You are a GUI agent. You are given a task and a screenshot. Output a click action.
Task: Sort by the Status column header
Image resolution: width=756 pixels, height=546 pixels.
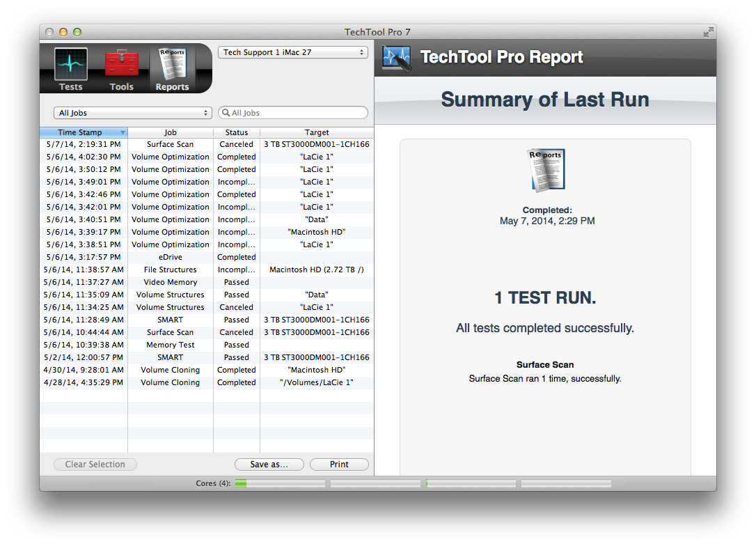pos(237,132)
